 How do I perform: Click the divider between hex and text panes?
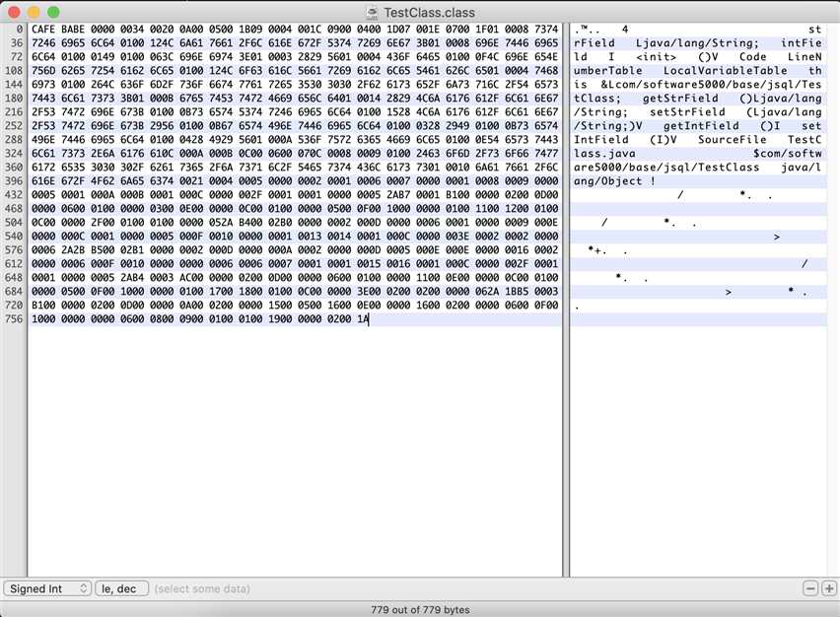click(x=566, y=300)
